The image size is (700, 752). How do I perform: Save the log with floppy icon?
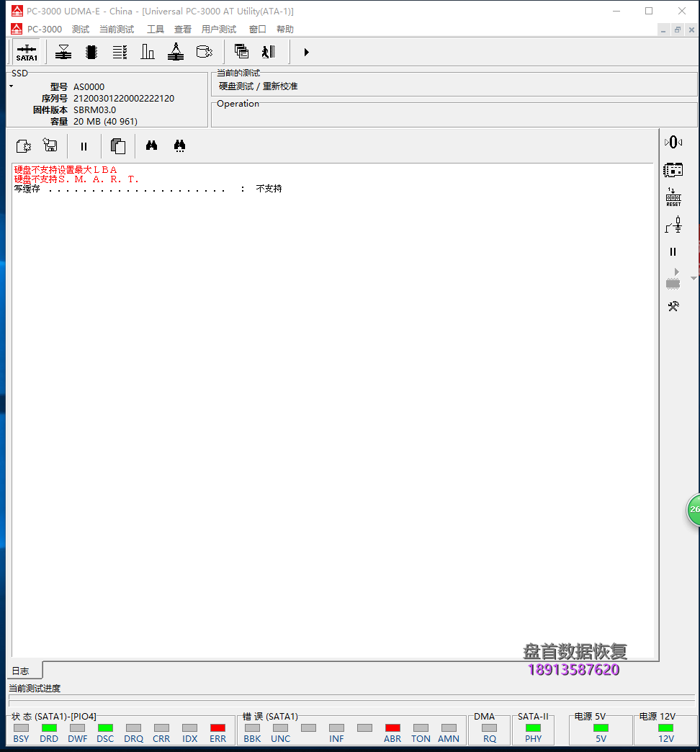click(50, 146)
